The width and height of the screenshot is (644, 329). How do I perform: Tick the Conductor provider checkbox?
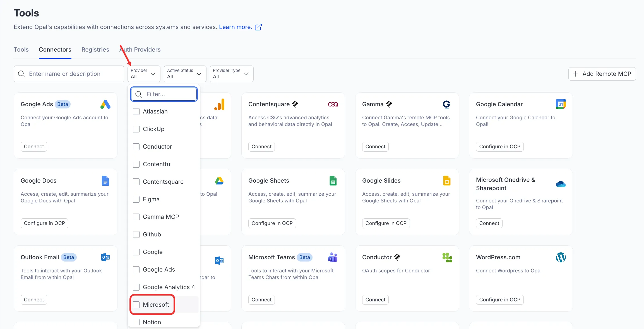(x=136, y=147)
